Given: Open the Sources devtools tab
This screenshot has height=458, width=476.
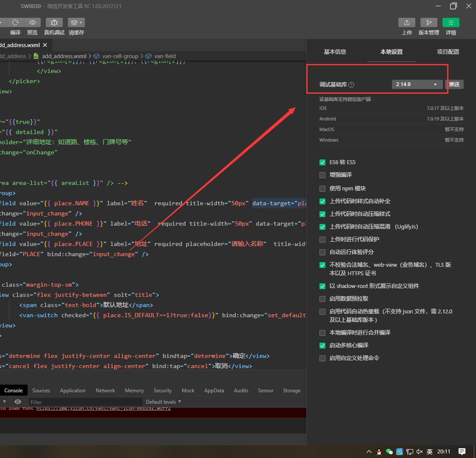Looking at the screenshot, I should (x=41, y=390).
